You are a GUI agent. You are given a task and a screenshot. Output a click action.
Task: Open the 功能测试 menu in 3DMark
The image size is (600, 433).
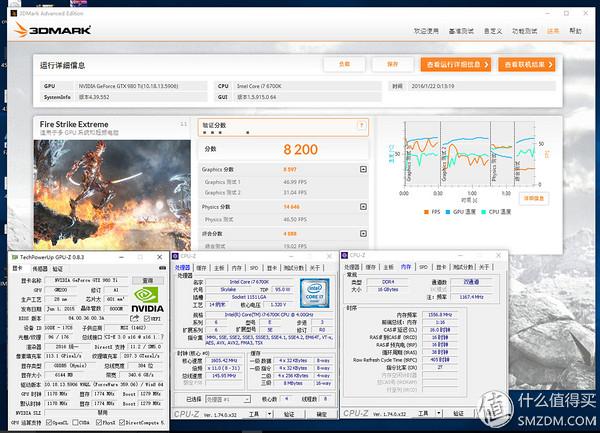pyautogui.click(x=525, y=31)
